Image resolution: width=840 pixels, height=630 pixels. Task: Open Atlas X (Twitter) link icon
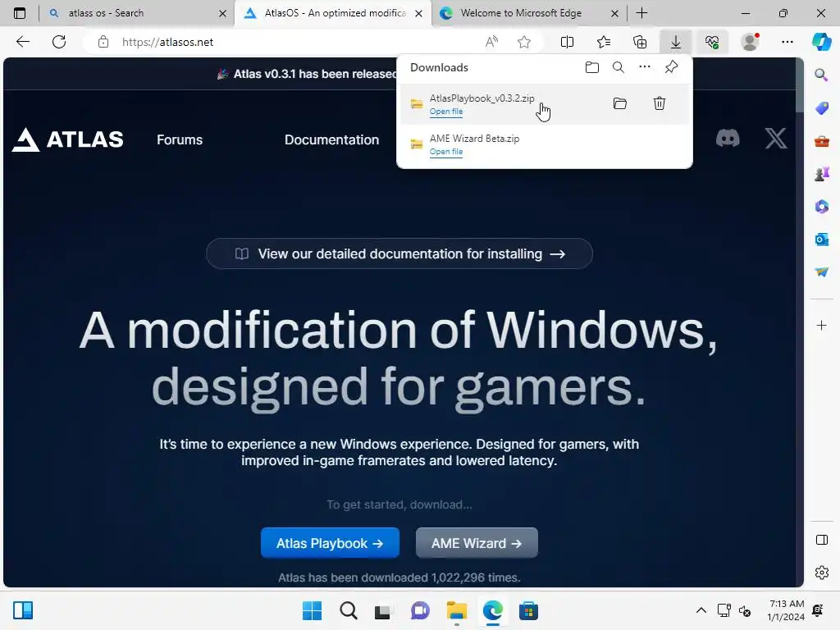pos(776,139)
